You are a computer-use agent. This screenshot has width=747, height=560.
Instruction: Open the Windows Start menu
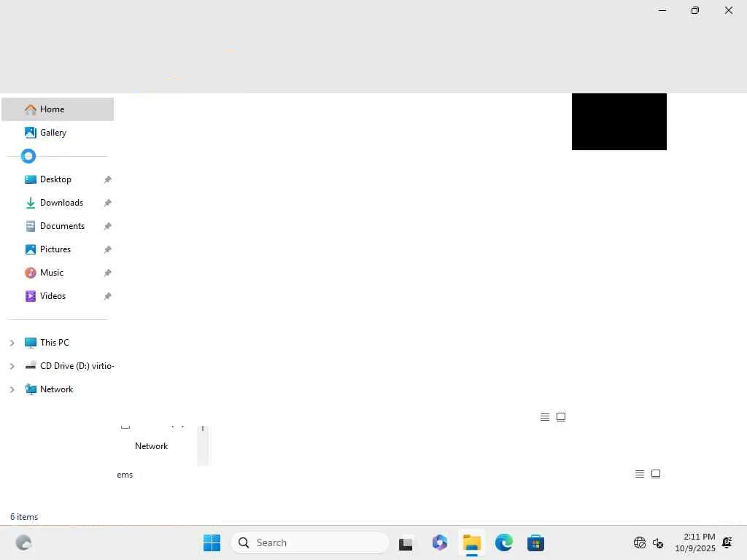[x=212, y=542]
